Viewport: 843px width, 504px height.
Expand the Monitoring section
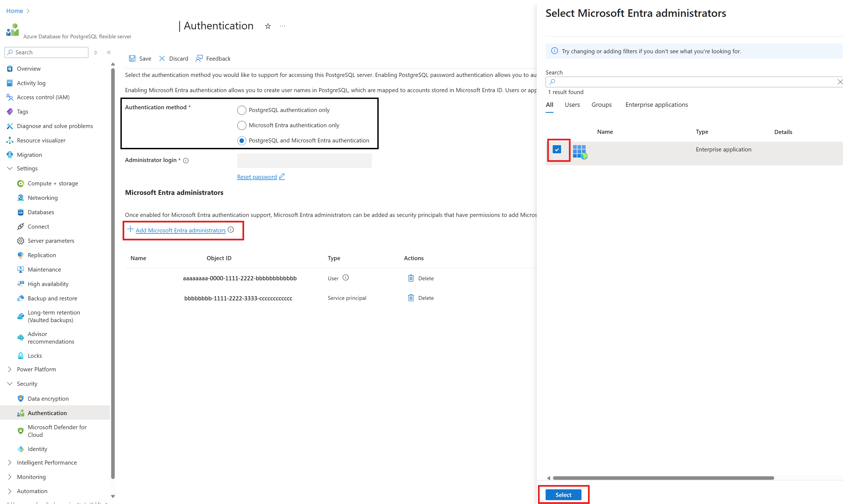pyautogui.click(x=10, y=477)
